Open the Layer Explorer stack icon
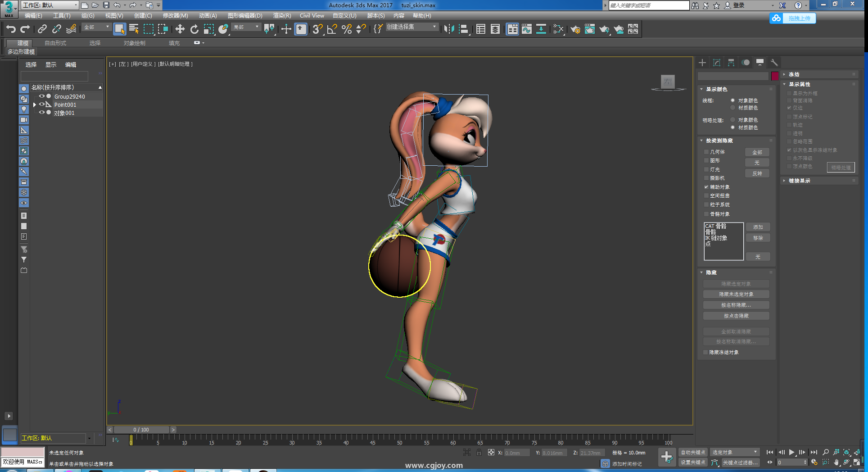868x472 pixels. coord(495,29)
